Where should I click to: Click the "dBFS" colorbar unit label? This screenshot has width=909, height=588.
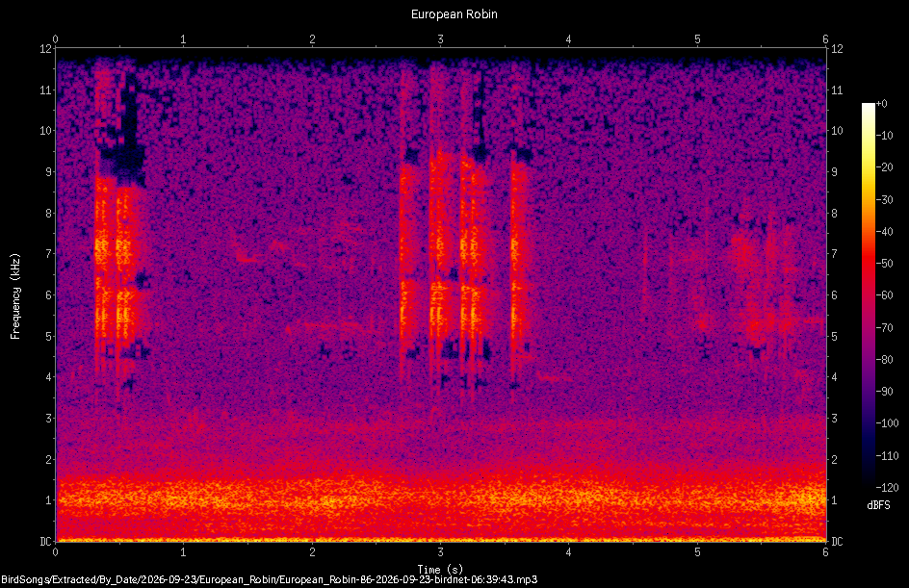coord(879,505)
